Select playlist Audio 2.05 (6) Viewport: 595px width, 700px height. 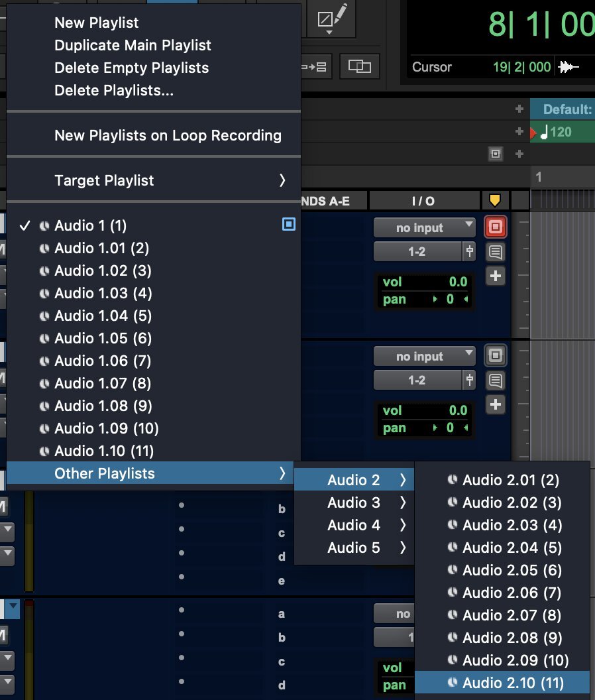click(x=503, y=570)
